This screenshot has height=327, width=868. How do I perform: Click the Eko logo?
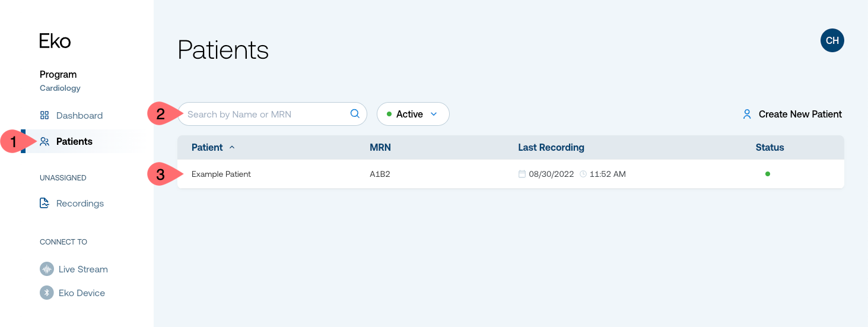(55, 41)
